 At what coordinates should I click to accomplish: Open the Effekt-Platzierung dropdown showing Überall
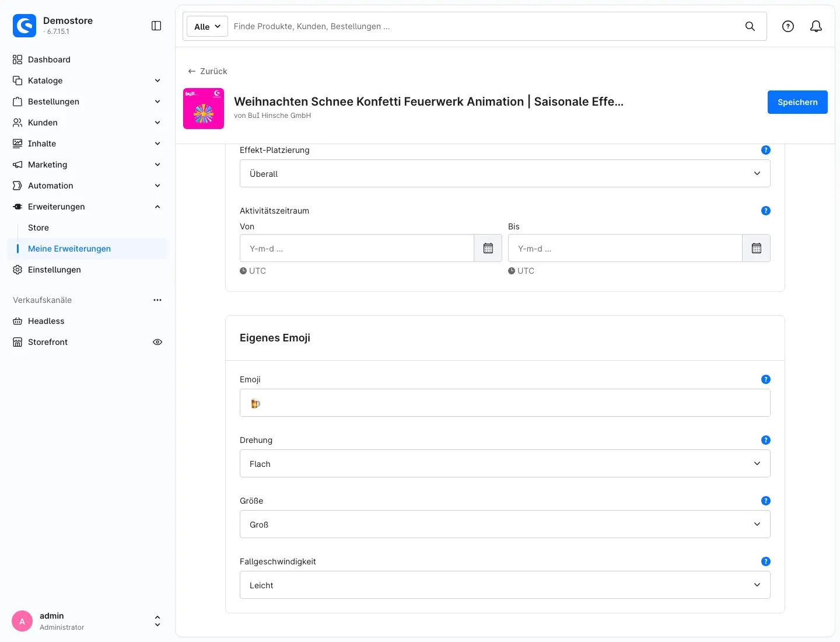point(505,173)
